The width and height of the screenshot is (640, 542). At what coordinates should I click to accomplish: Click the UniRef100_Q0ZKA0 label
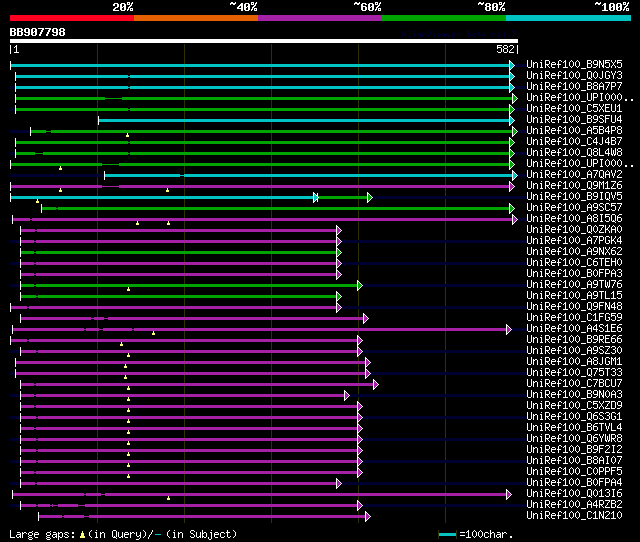coord(574,230)
